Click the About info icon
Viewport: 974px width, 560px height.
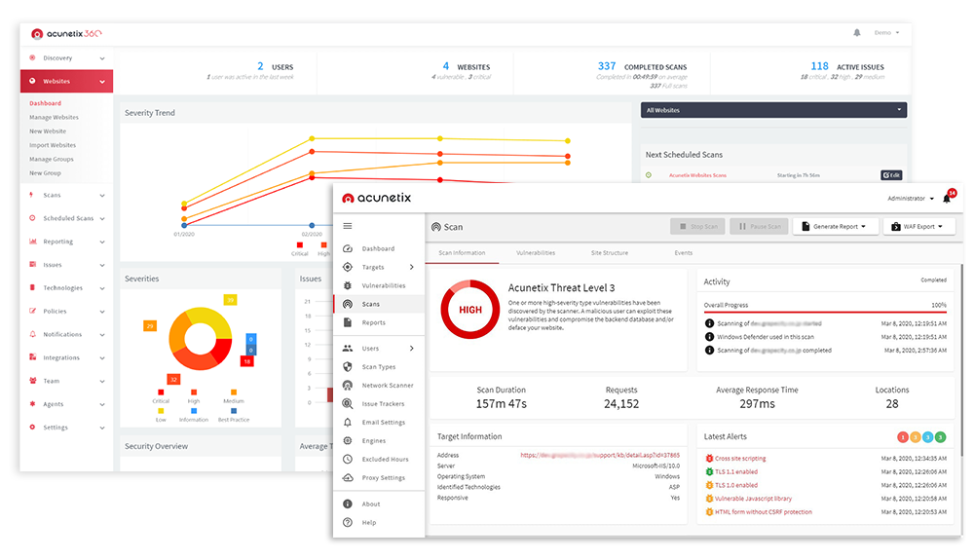click(x=348, y=504)
